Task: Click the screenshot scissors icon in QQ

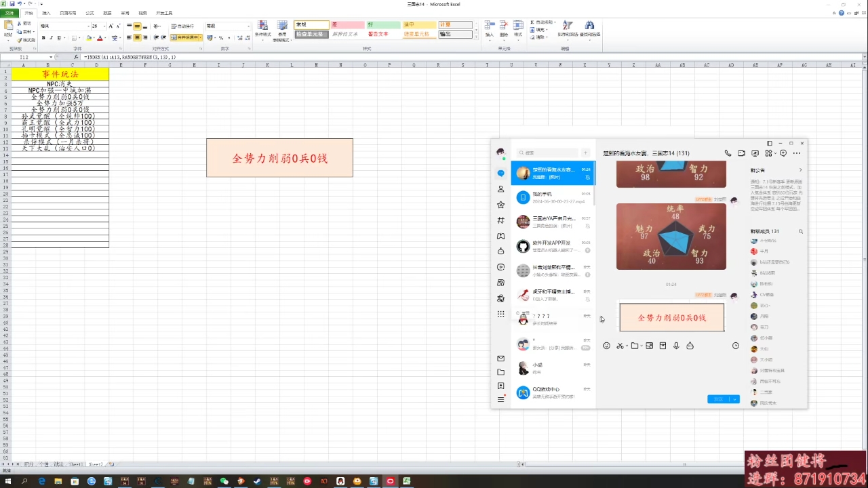Action: pos(620,346)
